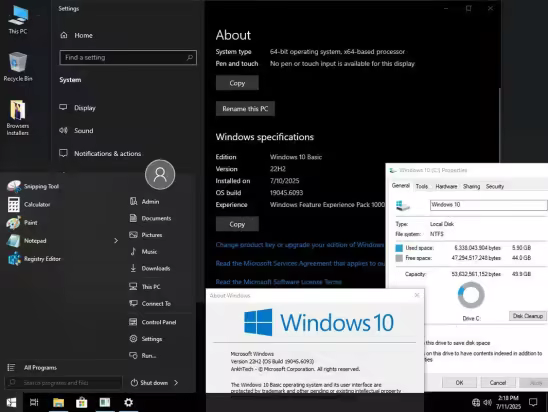Focus the Search programs and files box
548x412 pixels.
point(64,383)
